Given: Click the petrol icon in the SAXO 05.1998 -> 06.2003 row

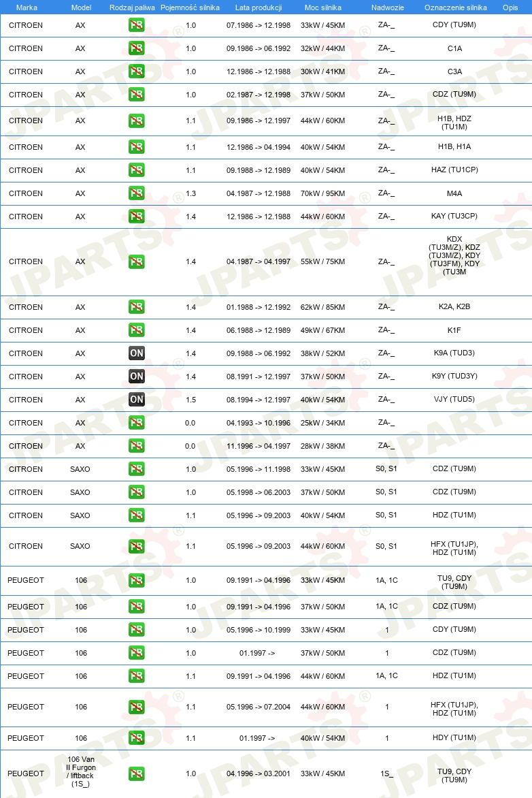Looking at the screenshot, I should coord(136,492).
